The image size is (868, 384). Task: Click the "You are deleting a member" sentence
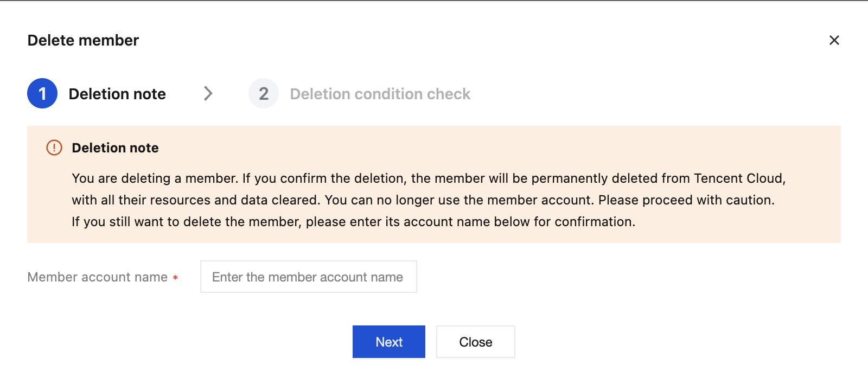point(155,178)
